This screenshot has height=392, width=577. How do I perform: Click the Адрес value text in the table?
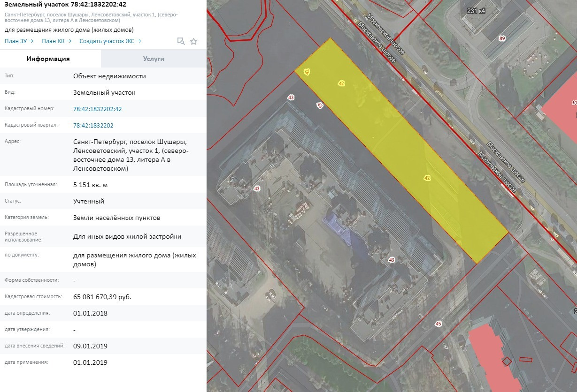pyautogui.click(x=131, y=155)
